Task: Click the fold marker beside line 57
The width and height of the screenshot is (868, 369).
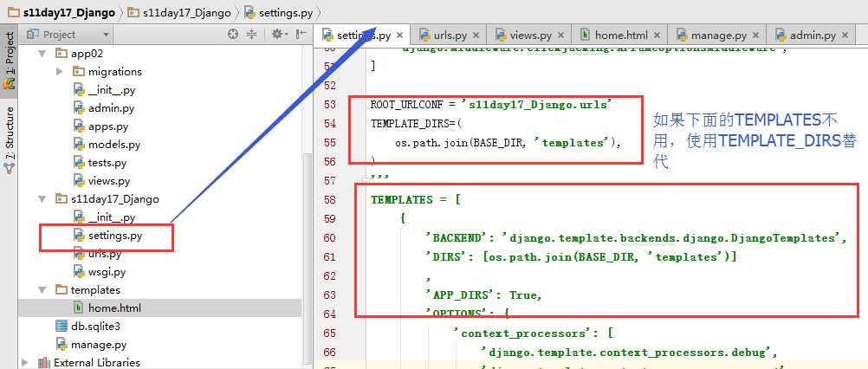Action: click(x=364, y=180)
